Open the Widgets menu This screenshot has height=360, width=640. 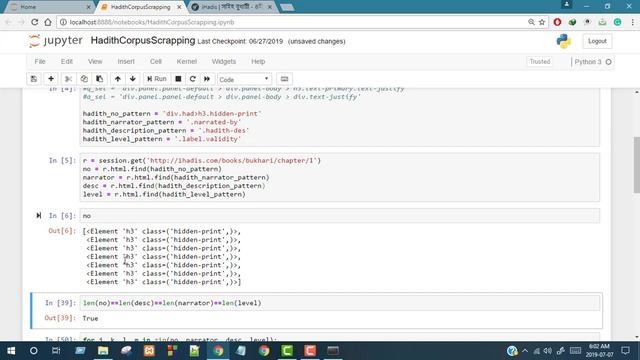(x=224, y=62)
